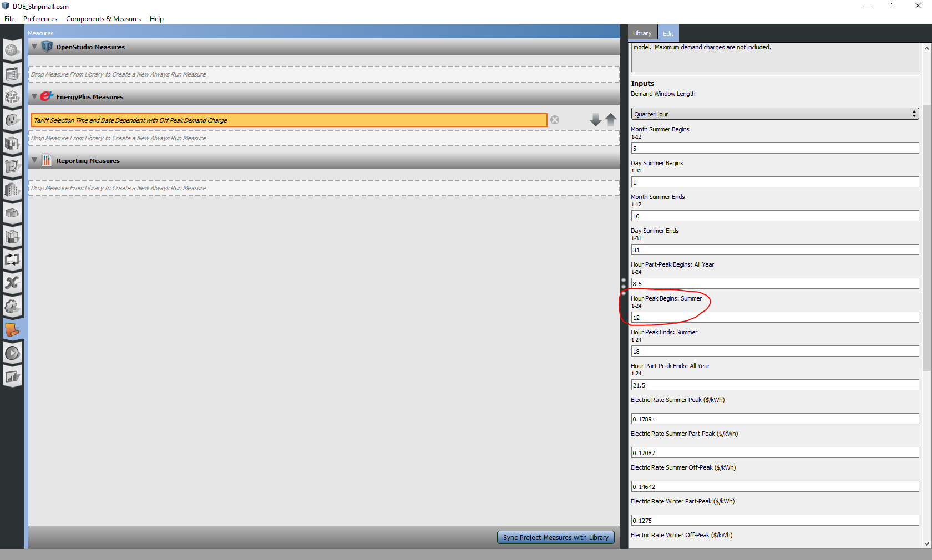
Task: Open the Geometry floorplan editor icon
Action: (12, 166)
